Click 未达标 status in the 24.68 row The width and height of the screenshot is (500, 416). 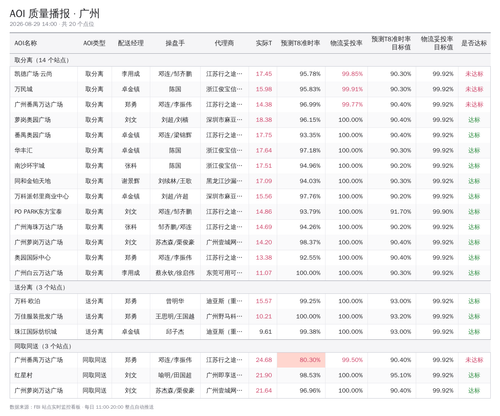(474, 360)
